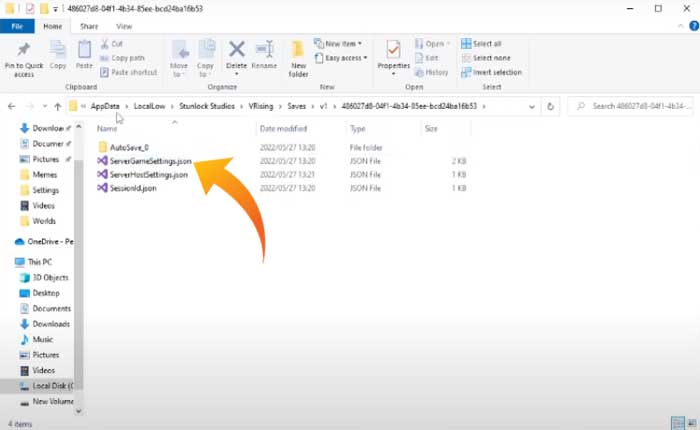Click Select all in the ribbon
700x430 pixels.
tap(487, 44)
